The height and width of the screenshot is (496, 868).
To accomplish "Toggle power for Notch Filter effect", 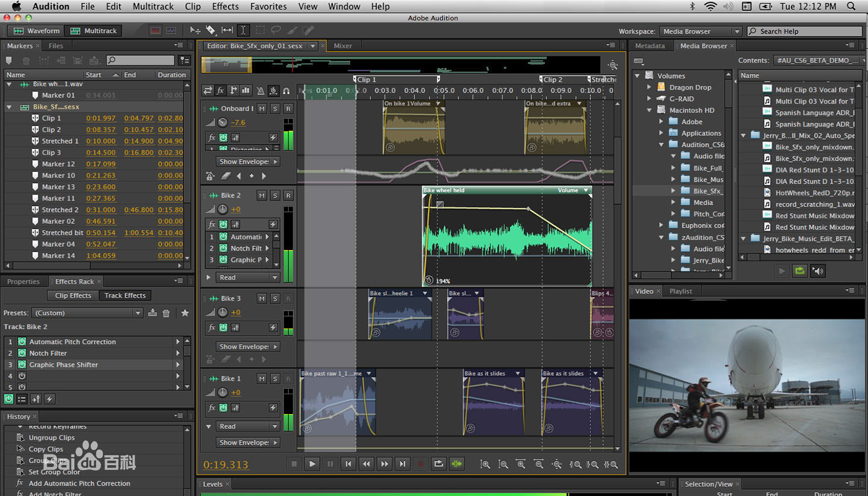I will click(x=22, y=353).
